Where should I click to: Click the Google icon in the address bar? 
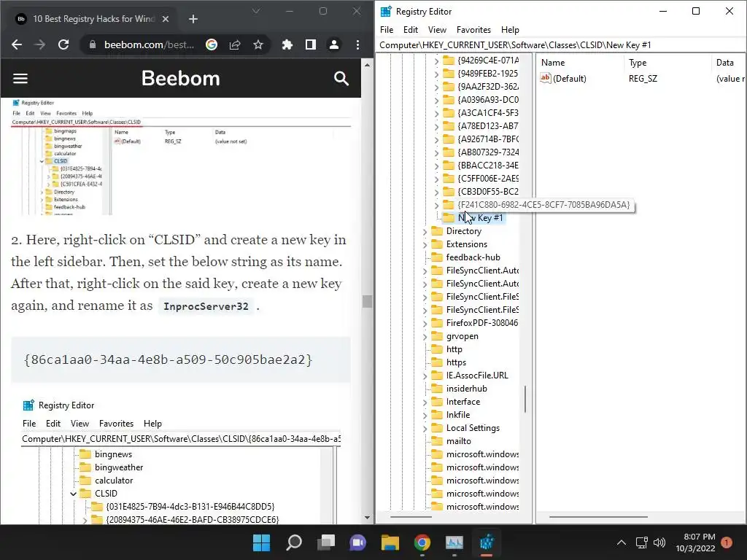(212, 44)
